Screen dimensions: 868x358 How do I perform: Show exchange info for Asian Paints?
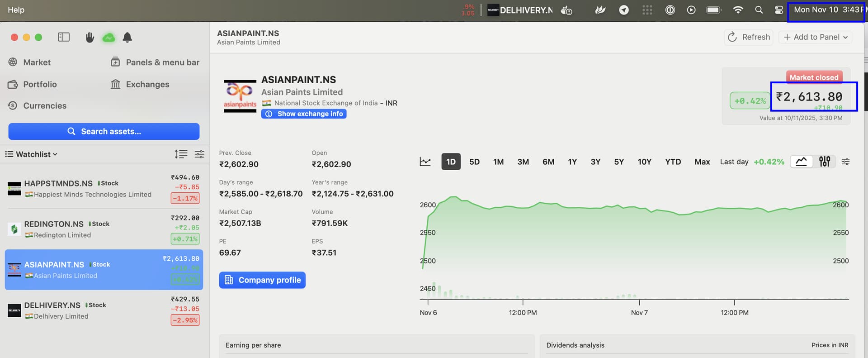tap(304, 114)
